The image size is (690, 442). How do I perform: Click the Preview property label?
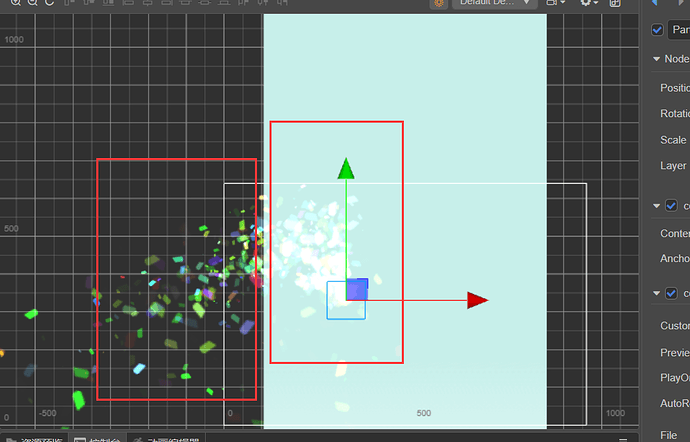pos(675,353)
